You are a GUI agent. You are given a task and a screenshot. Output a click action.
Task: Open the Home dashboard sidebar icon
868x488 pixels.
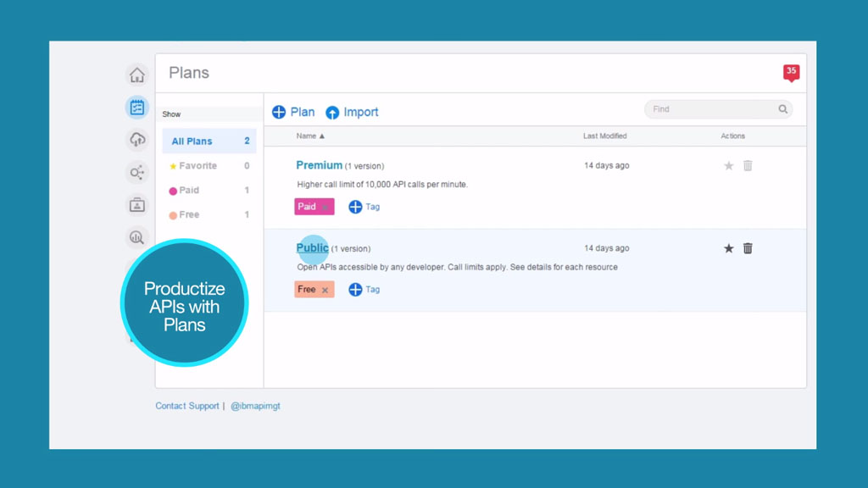pos(137,75)
